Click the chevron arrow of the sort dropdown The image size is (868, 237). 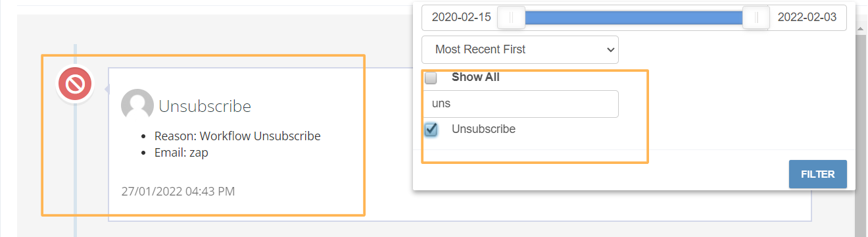tap(610, 49)
